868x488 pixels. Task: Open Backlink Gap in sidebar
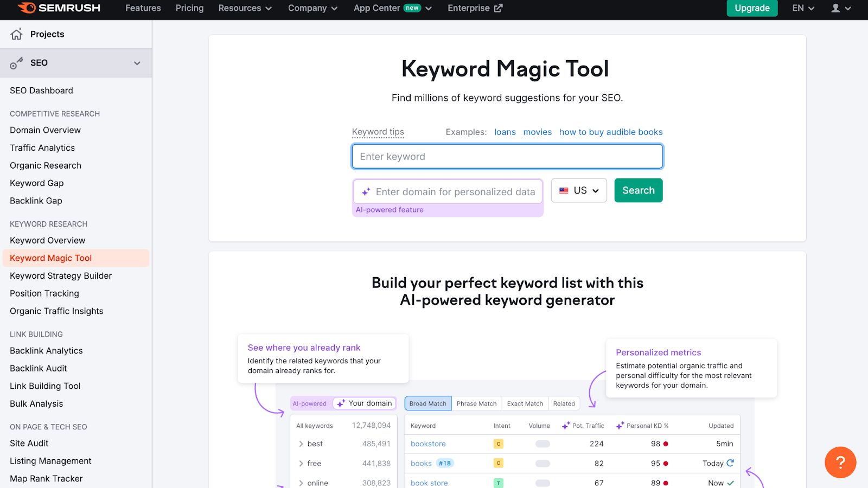point(36,201)
